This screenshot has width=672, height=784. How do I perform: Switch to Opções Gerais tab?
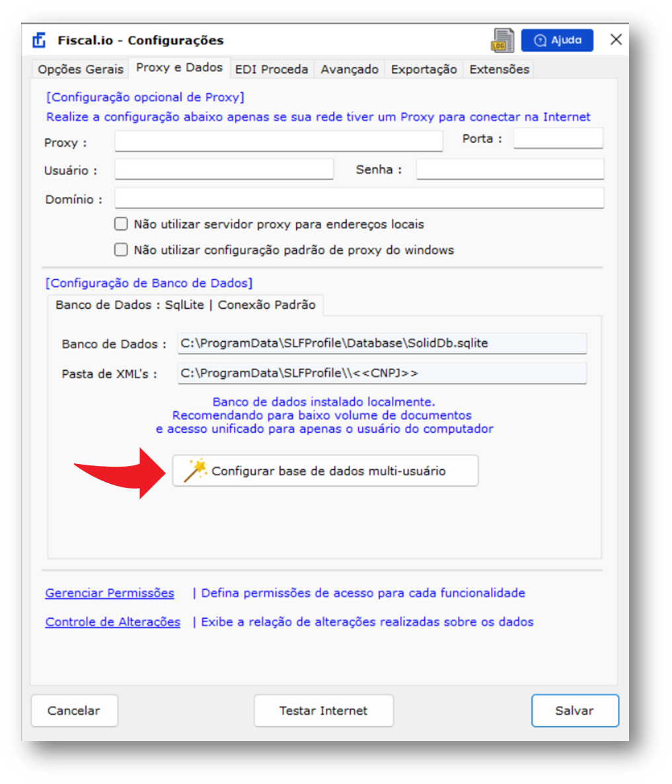coord(81,69)
